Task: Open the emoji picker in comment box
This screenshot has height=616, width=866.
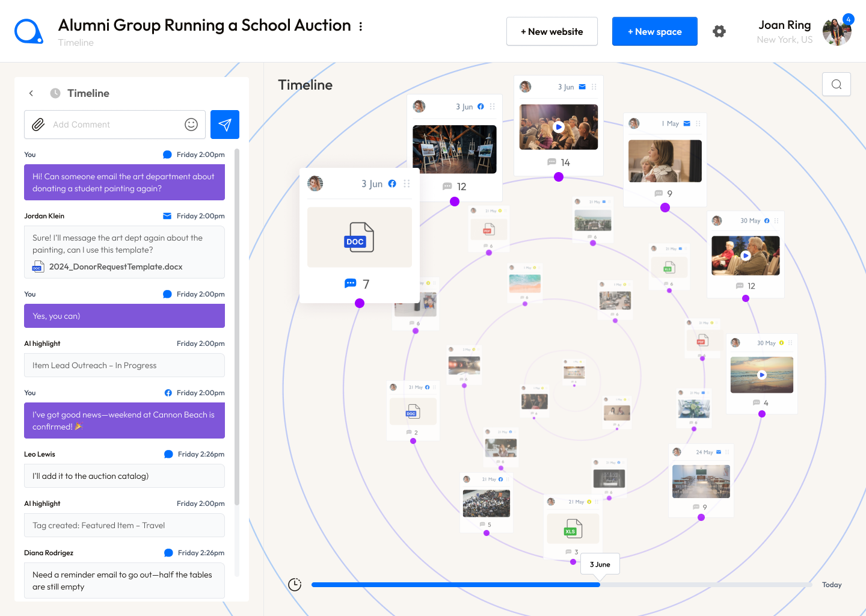Action: click(191, 125)
